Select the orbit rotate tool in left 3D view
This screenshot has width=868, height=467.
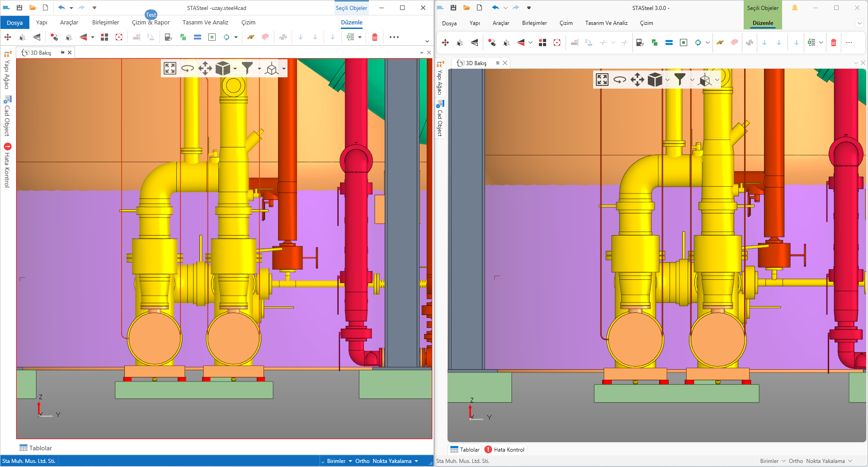coord(187,69)
